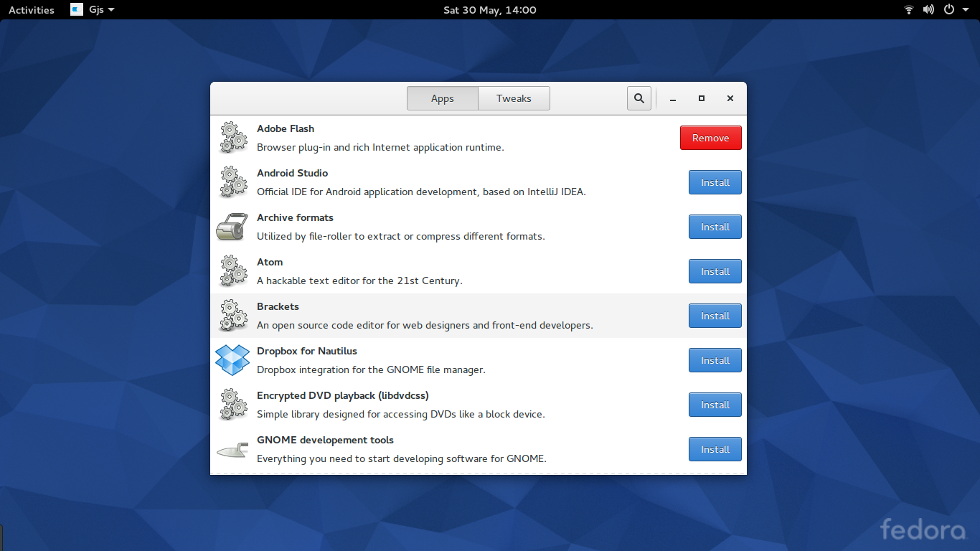Click the Atom gears icon

point(232,271)
